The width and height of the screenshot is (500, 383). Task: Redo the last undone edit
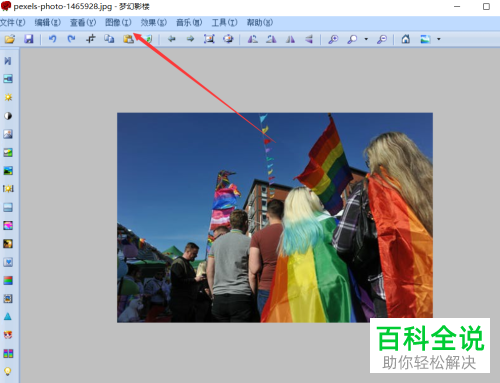coord(71,39)
